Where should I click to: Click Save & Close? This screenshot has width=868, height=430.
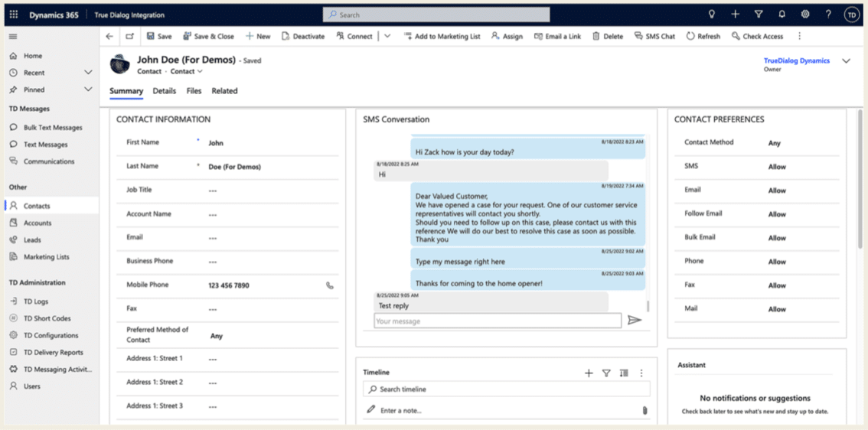click(x=209, y=37)
